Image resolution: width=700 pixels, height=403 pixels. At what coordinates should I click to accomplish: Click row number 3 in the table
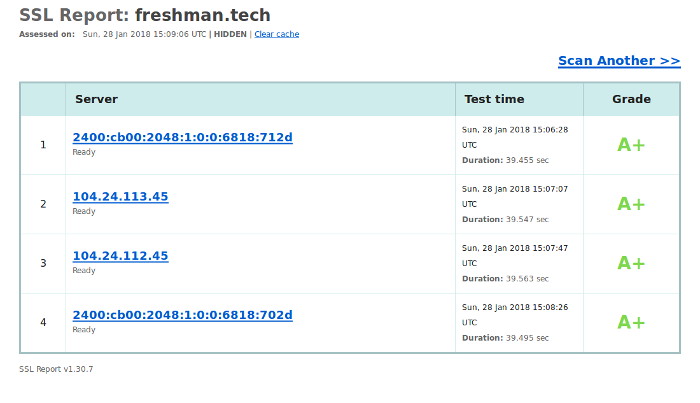coord(43,263)
